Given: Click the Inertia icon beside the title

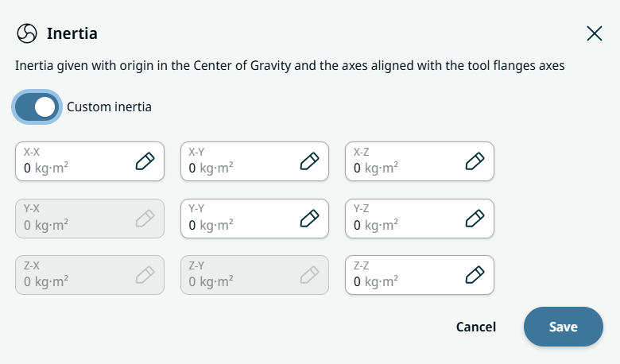Looking at the screenshot, I should (x=27, y=33).
